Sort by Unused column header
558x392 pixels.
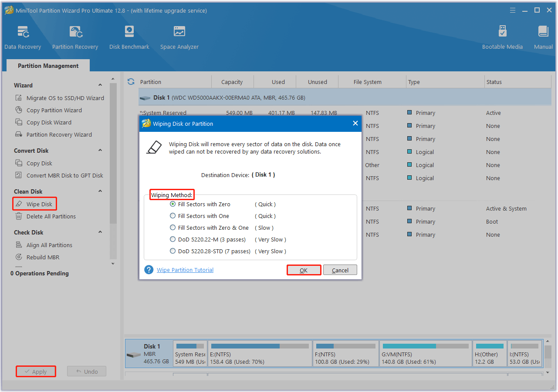[x=317, y=82]
